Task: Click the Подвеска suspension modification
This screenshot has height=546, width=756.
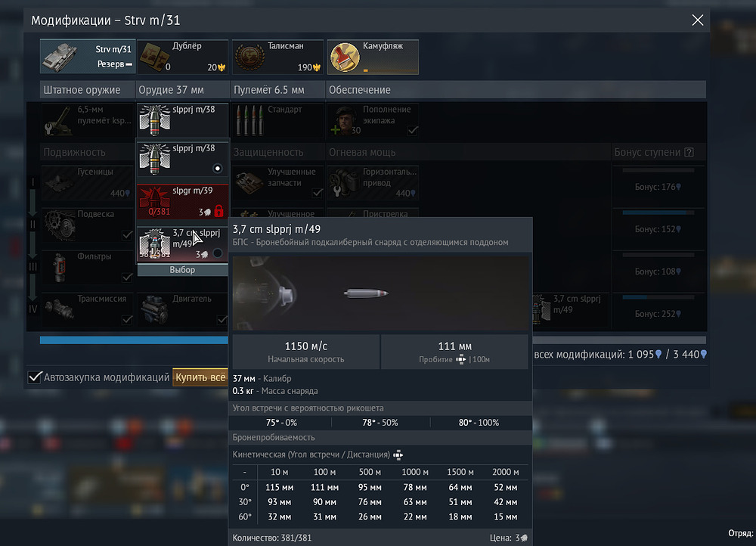Action: click(88, 225)
